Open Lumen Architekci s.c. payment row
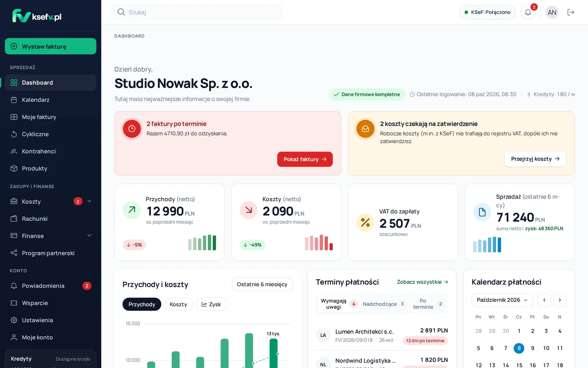Image resolution: width=588 pixels, height=368 pixels. click(x=382, y=335)
